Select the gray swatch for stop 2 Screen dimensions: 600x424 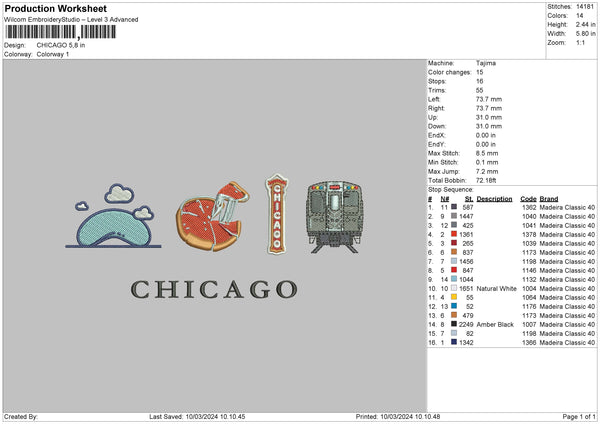454,216
